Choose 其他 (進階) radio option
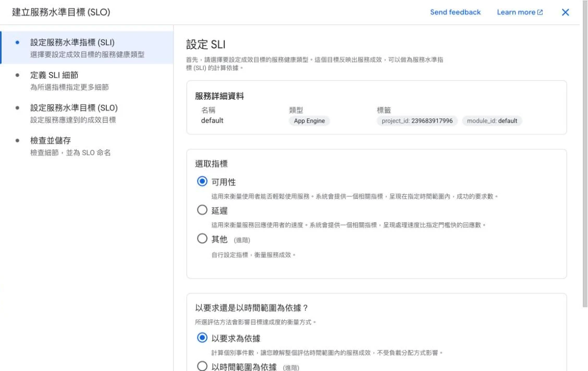The width and height of the screenshot is (588, 371). tap(202, 239)
